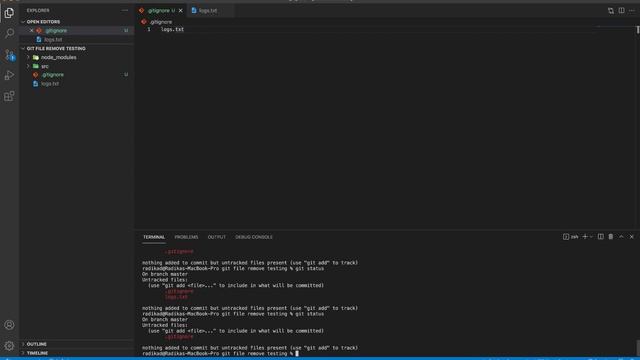This screenshot has height=360, width=640.
Task: Click the first 'On branch master' terminal line
Action: pyautogui.click(x=165, y=274)
